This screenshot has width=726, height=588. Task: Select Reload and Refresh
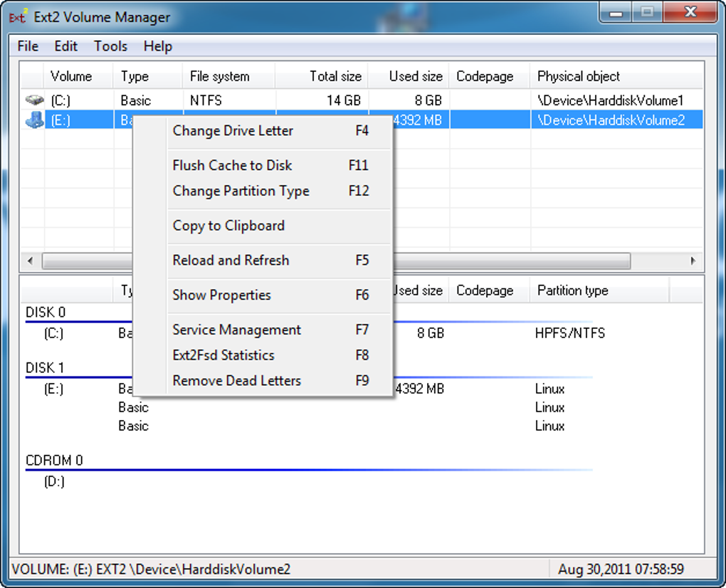point(270,261)
